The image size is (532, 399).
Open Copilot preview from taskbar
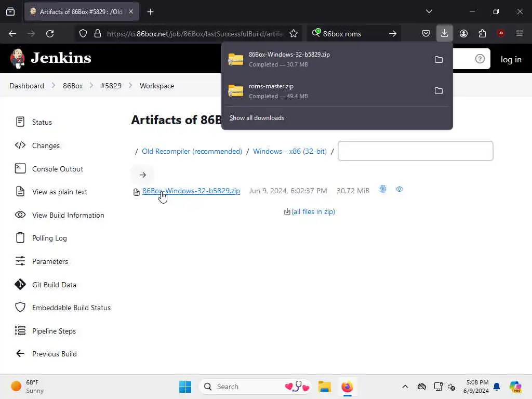click(515, 387)
